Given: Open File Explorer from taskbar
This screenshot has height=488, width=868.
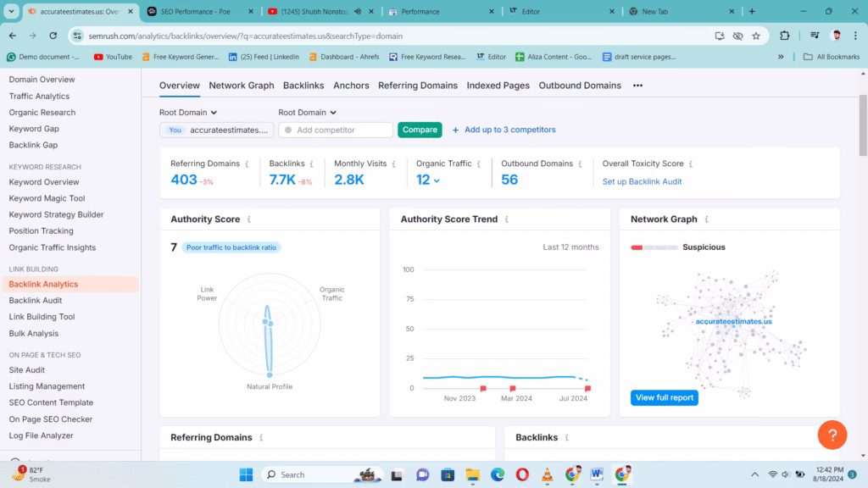Looking at the screenshot, I should tap(472, 474).
